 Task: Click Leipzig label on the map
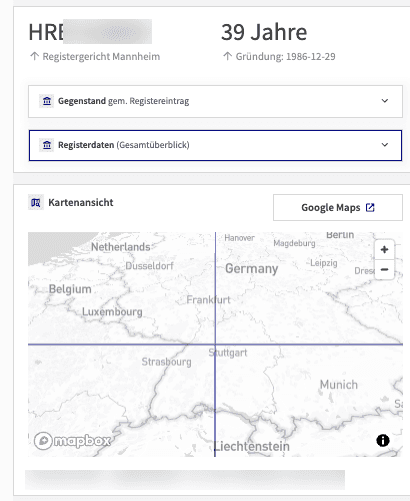pyautogui.click(x=324, y=263)
